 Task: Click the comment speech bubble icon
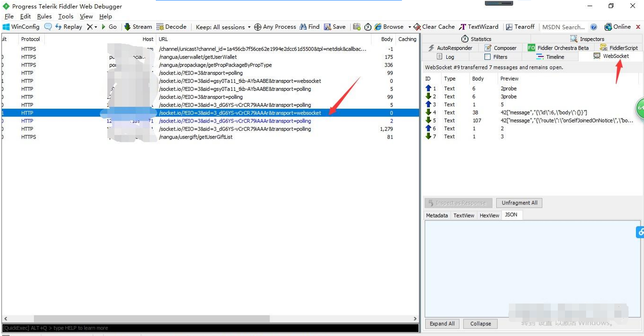[x=48, y=27]
